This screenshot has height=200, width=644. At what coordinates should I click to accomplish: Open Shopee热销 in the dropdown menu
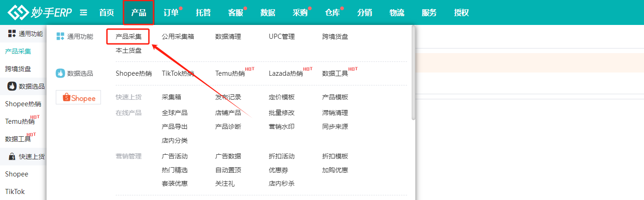click(134, 73)
